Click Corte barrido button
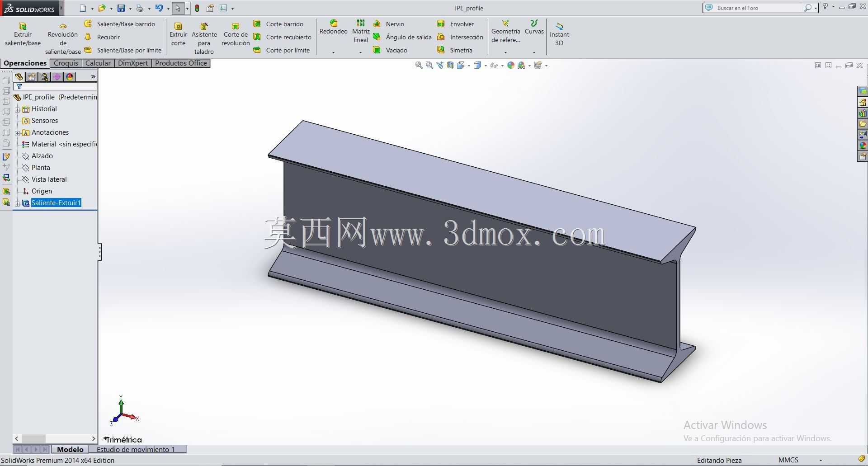This screenshot has height=466, width=868. click(278, 24)
